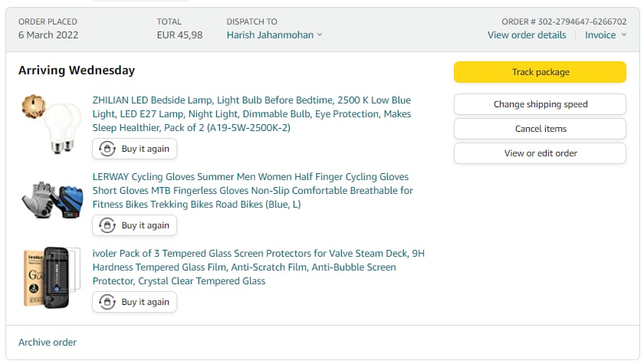The image size is (644, 364).
Task: Click the Archive order link
Action: click(48, 342)
